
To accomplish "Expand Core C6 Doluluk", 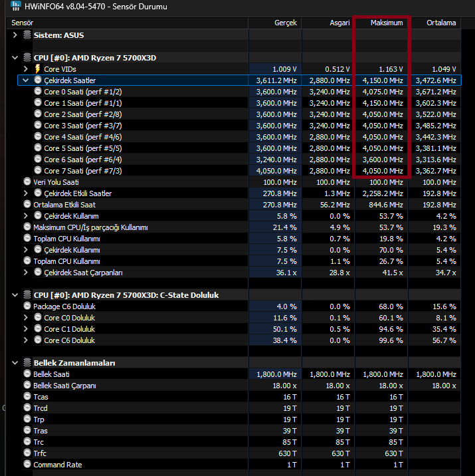I will (26, 340).
